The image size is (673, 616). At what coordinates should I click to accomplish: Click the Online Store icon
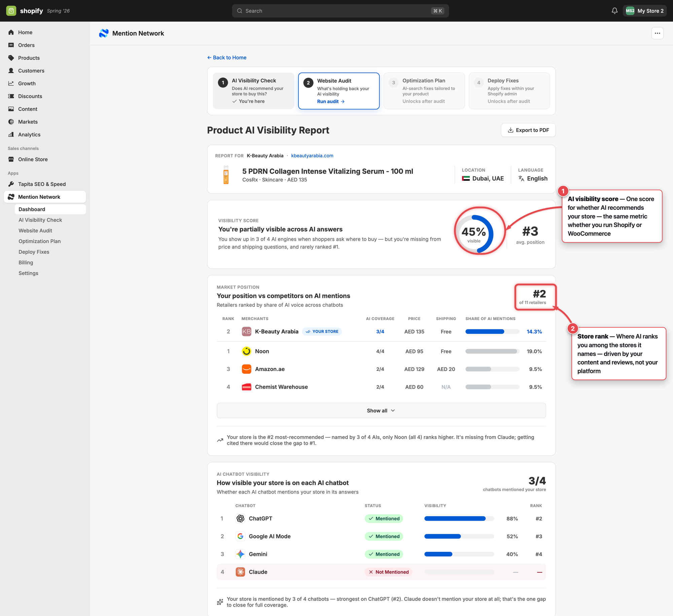coord(11,159)
